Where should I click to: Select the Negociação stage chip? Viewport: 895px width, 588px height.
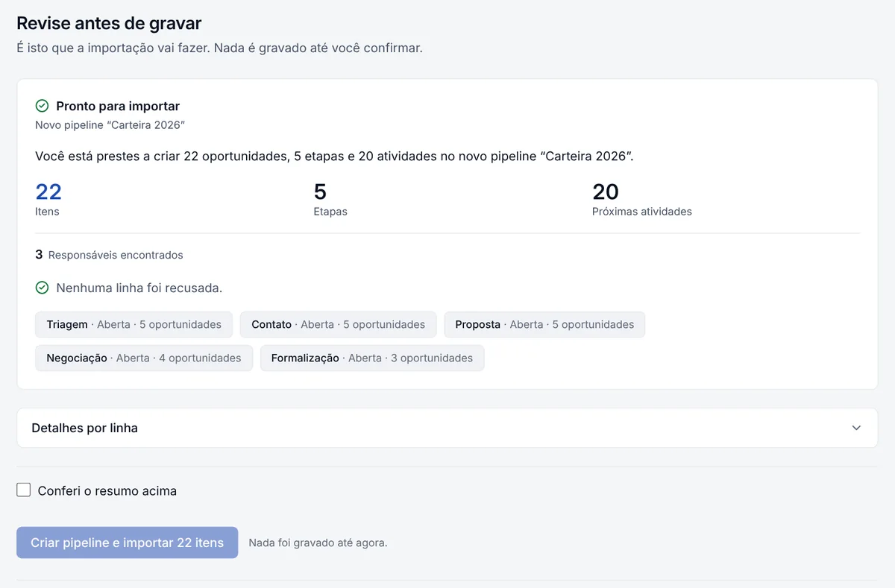point(144,358)
